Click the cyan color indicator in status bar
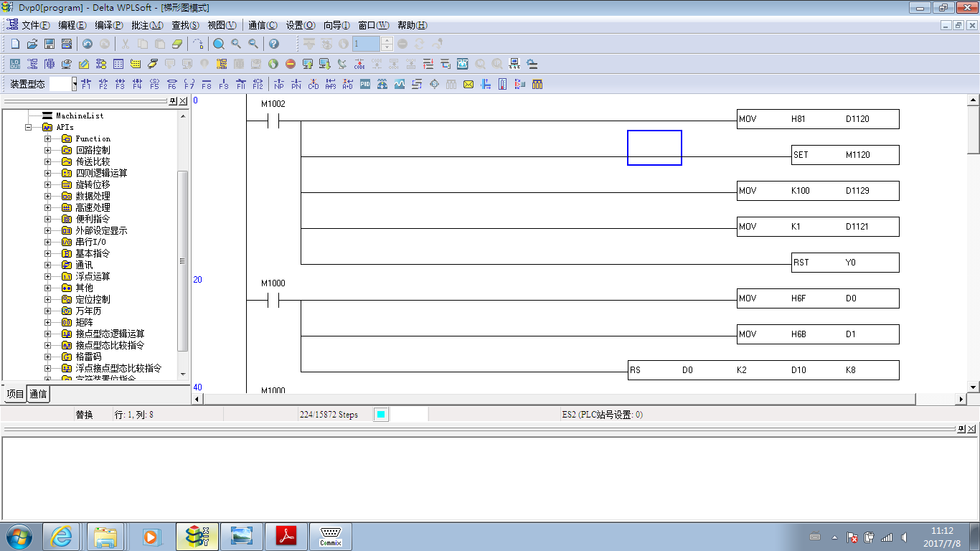 [381, 415]
